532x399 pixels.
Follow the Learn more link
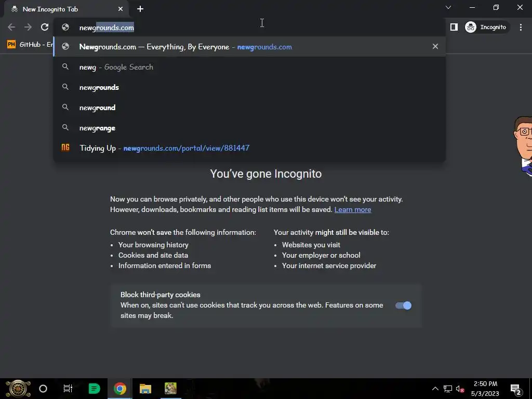(353, 210)
